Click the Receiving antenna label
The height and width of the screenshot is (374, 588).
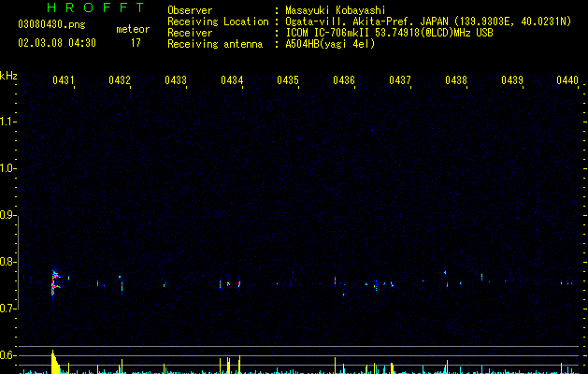pyautogui.click(x=215, y=44)
